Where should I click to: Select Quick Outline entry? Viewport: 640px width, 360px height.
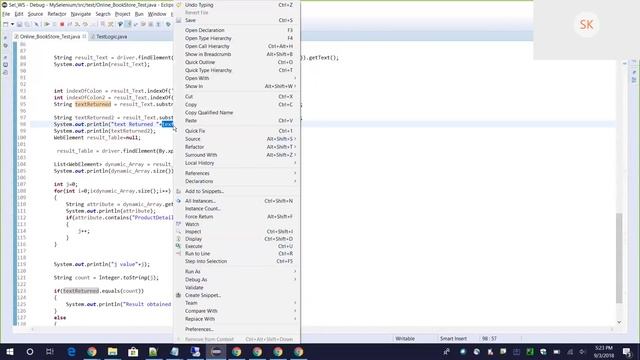point(237,62)
